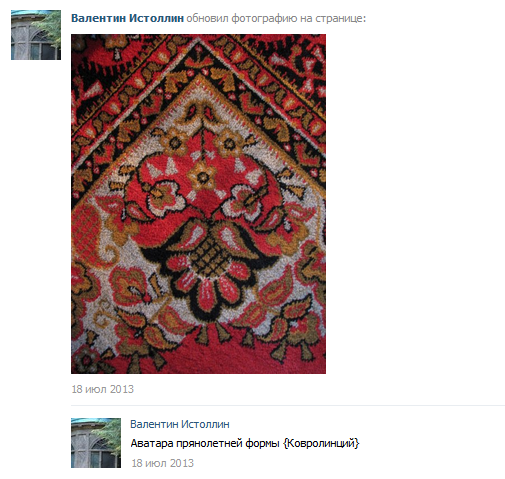Click the post date under the carpet photo
This screenshot has width=505, height=479.
point(102,389)
